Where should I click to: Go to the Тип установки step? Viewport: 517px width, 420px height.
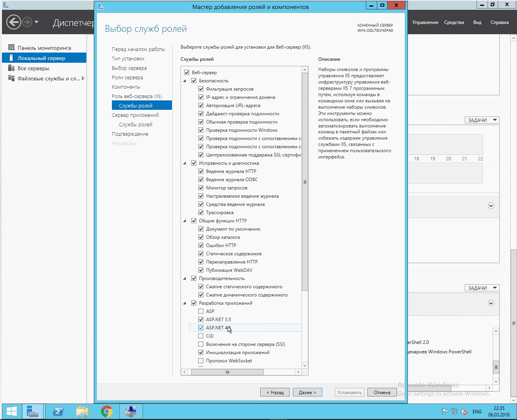tap(128, 59)
